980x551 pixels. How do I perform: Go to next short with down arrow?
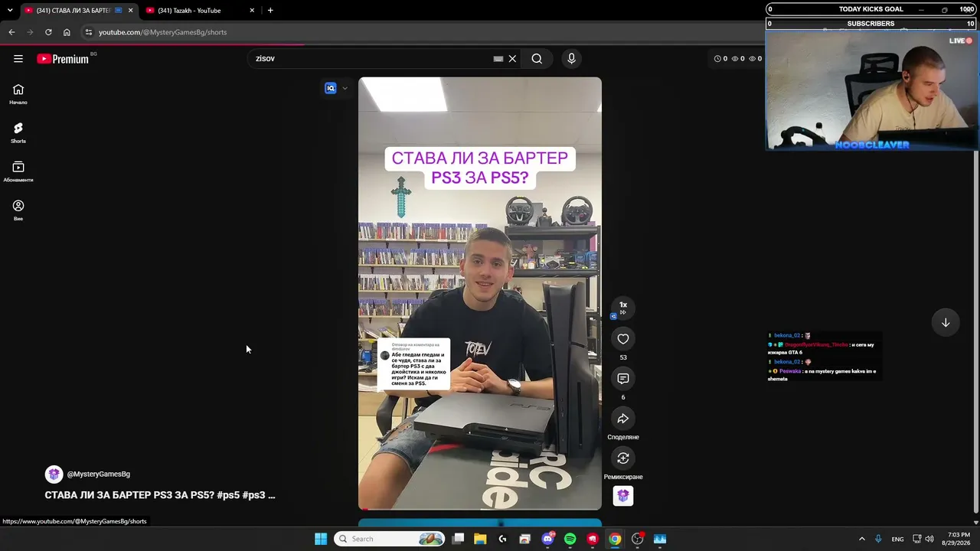(x=946, y=322)
